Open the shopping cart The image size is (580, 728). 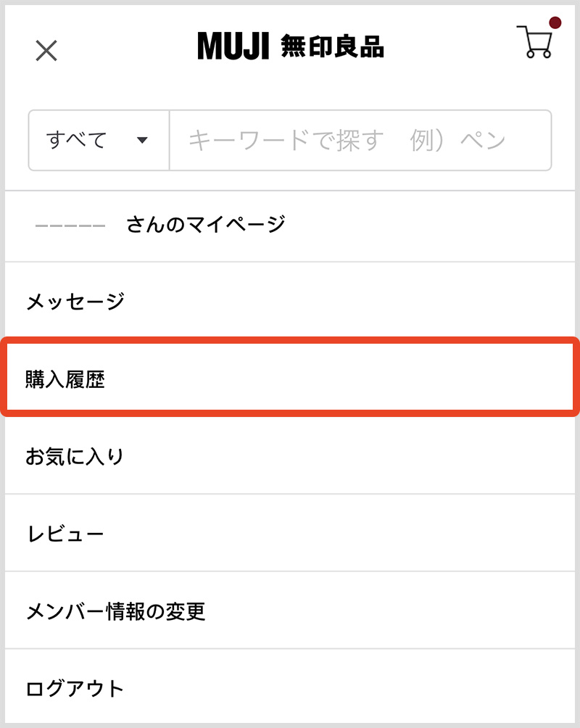(534, 41)
